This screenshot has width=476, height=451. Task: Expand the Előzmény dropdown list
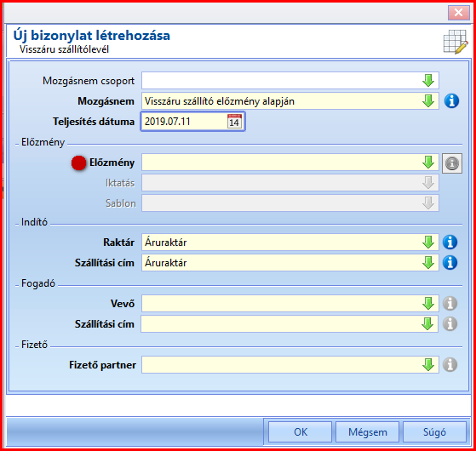pos(428,163)
